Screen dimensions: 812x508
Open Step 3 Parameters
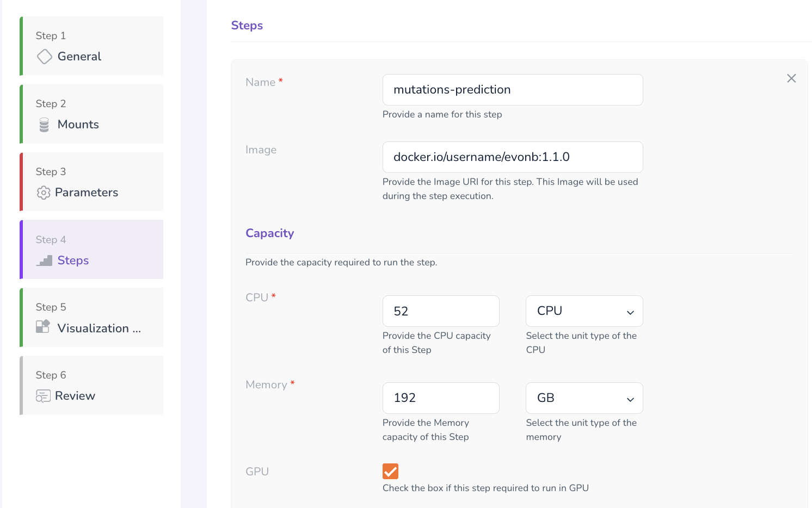click(93, 182)
